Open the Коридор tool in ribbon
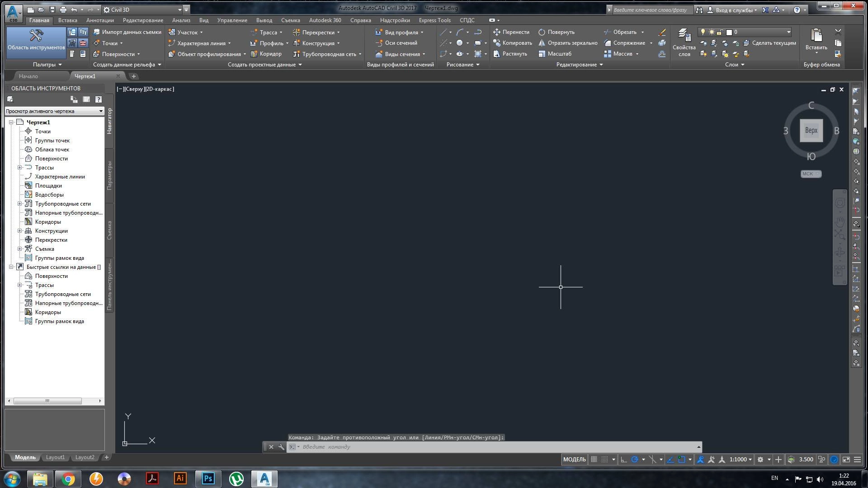The width and height of the screenshot is (868, 488). tap(266, 54)
